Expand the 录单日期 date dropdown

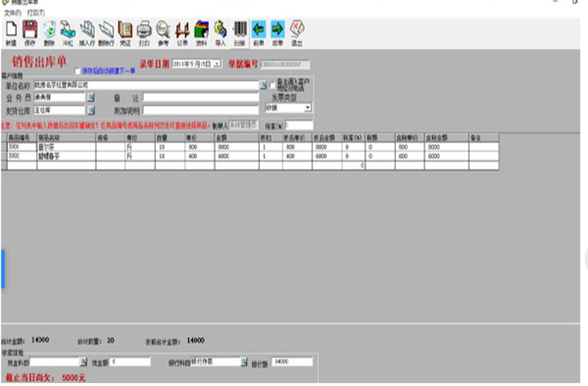point(218,64)
